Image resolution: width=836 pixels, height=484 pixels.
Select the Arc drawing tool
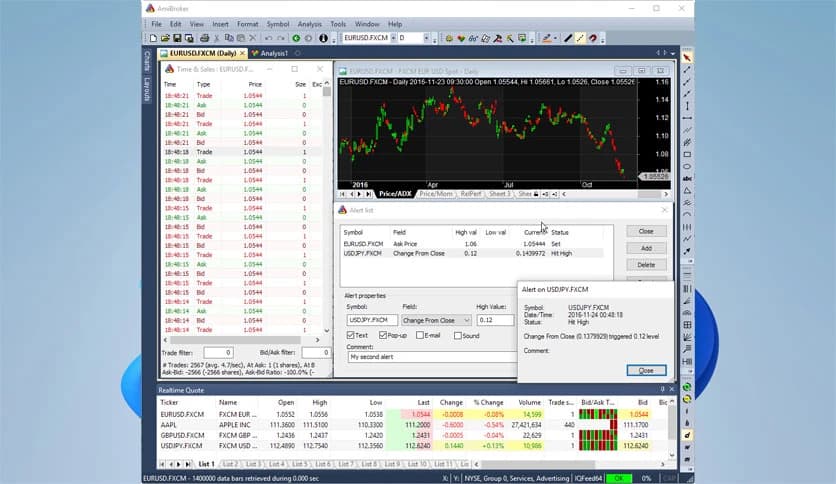coord(687,215)
